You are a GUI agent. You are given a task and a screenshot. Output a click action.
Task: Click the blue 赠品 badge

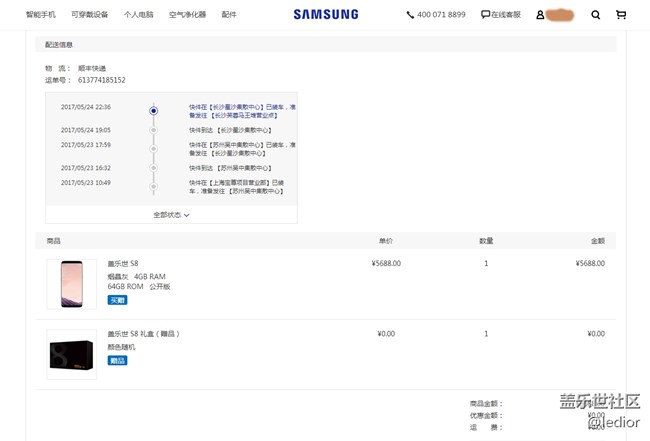coord(117,360)
